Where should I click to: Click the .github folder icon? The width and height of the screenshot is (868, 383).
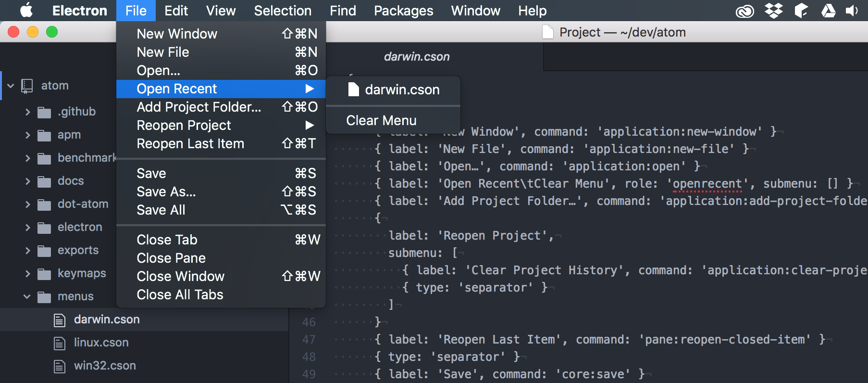pos(44,112)
